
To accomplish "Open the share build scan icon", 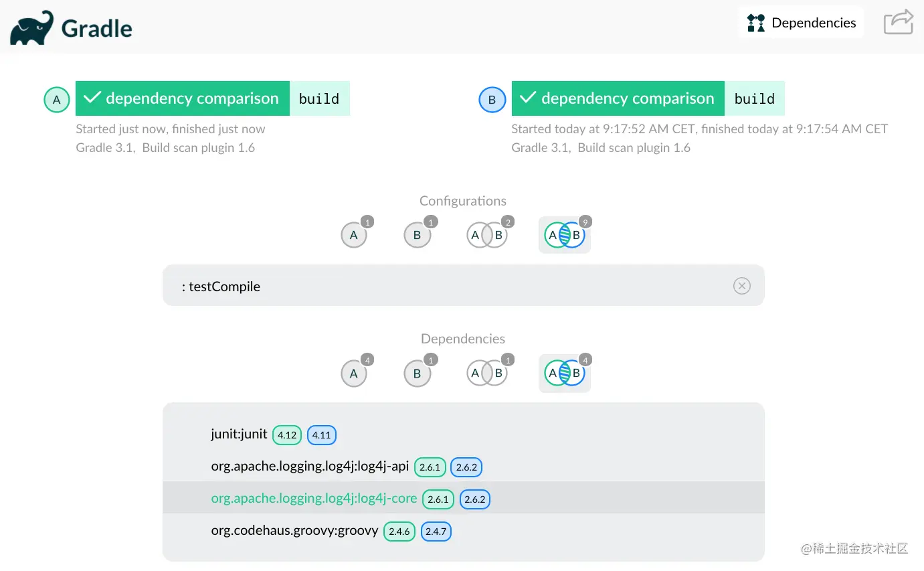I will (898, 22).
